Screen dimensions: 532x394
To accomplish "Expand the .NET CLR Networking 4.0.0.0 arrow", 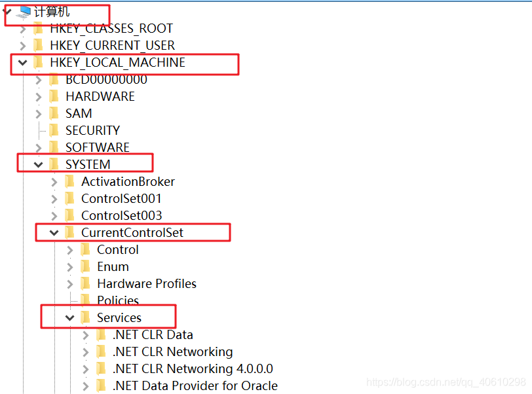I will pos(85,370).
